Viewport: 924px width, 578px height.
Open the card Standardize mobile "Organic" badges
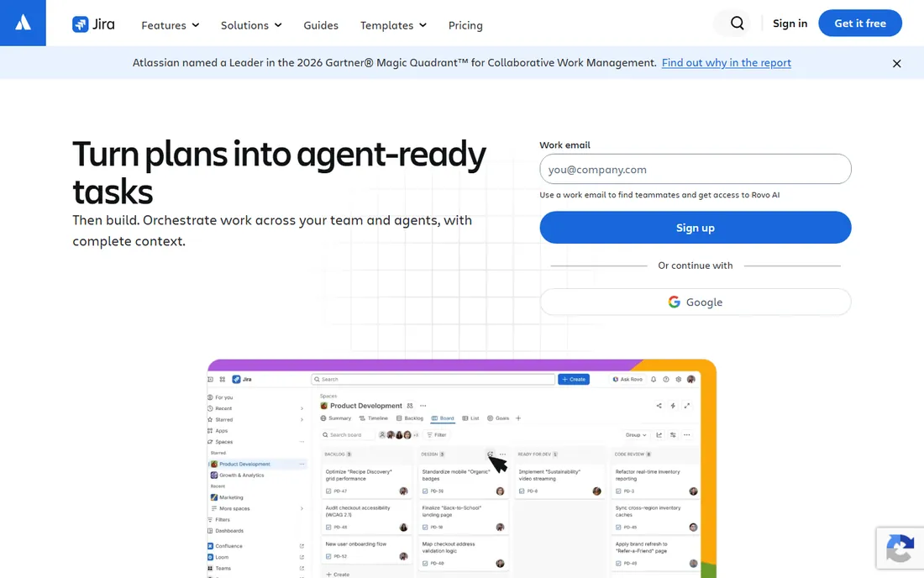click(x=463, y=481)
